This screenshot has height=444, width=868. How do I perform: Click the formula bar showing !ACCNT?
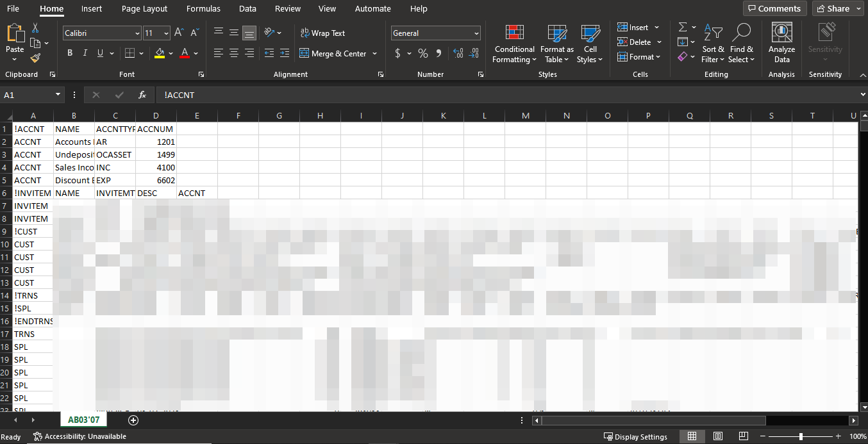click(x=506, y=95)
